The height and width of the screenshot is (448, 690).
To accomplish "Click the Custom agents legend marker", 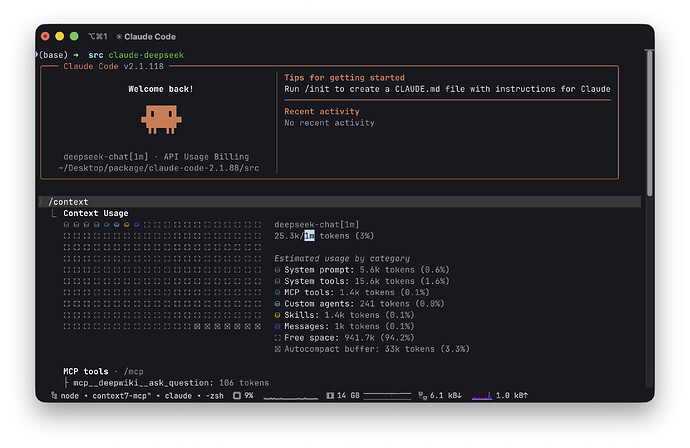I will point(277,304).
